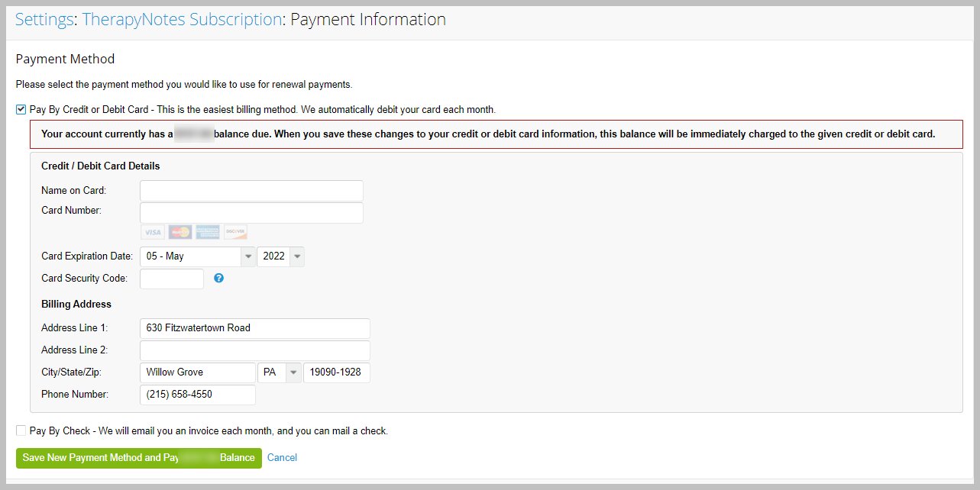
Task: Click the Phone Number field
Action: [x=198, y=395]
